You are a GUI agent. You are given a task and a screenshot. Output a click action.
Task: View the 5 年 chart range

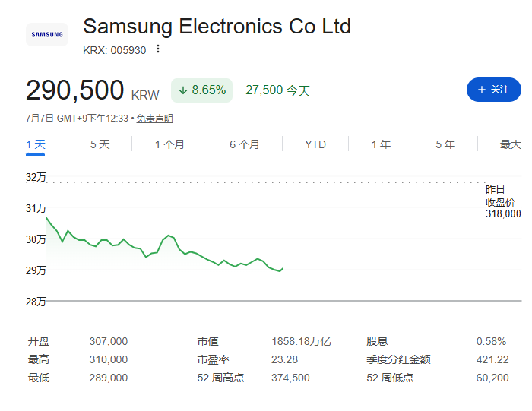point(445,144)
